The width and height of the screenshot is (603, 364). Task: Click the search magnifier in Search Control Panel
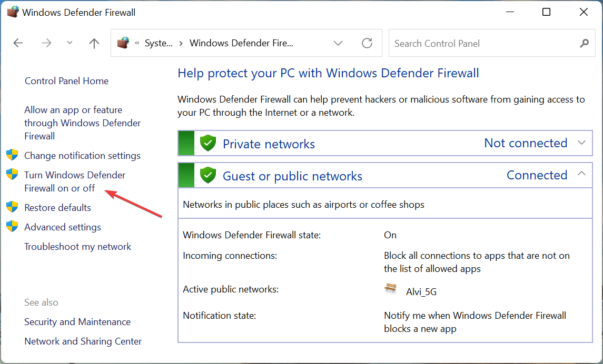pyautogui.click(x=584, y=44)
